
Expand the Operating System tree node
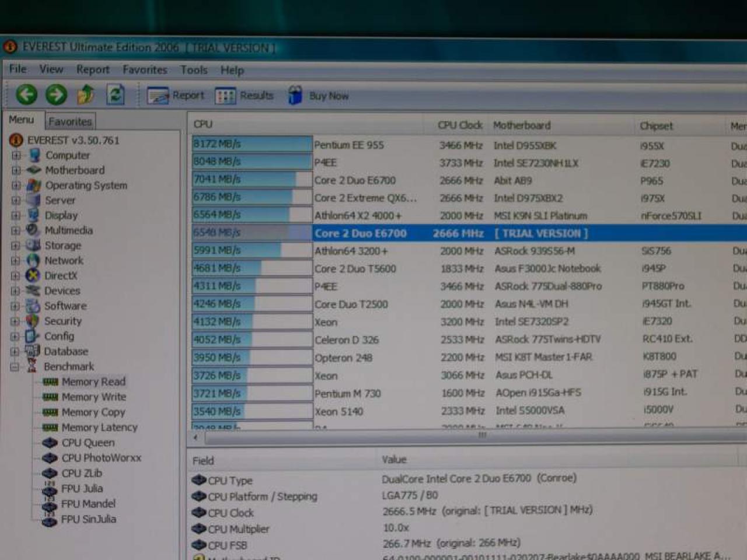click(16, 185)
